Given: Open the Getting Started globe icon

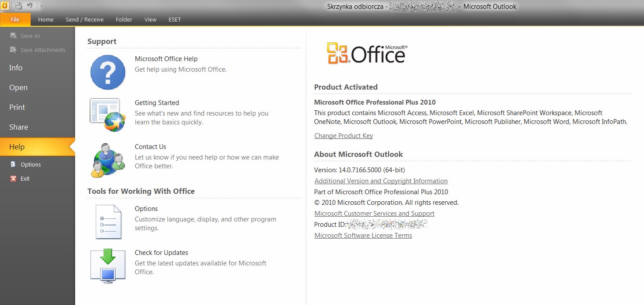Looking at the screenshot, I should pos(108,115).
